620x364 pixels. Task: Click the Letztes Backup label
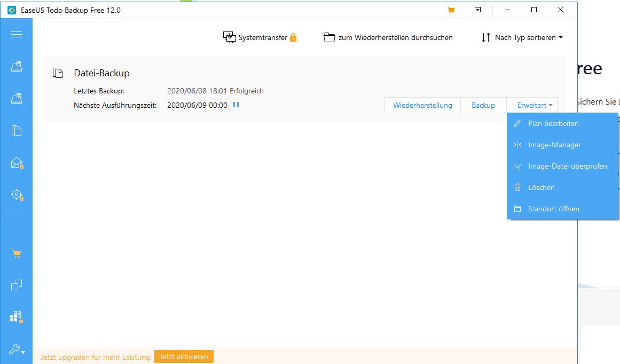click(x=99, y=91)
